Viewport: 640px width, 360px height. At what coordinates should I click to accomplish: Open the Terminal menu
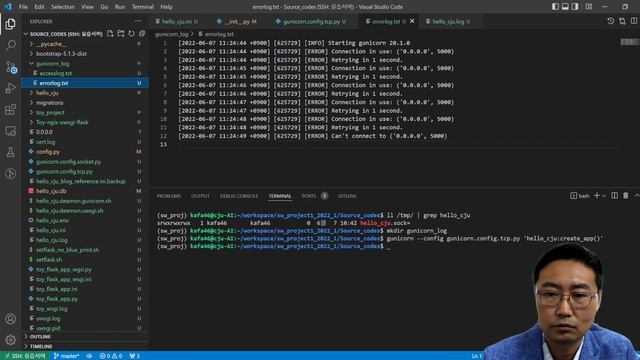point(142,7)
